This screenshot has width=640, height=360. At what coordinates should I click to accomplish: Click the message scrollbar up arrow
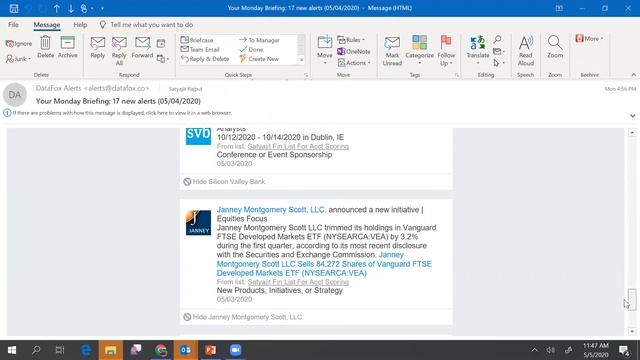[x=632, y=133]
